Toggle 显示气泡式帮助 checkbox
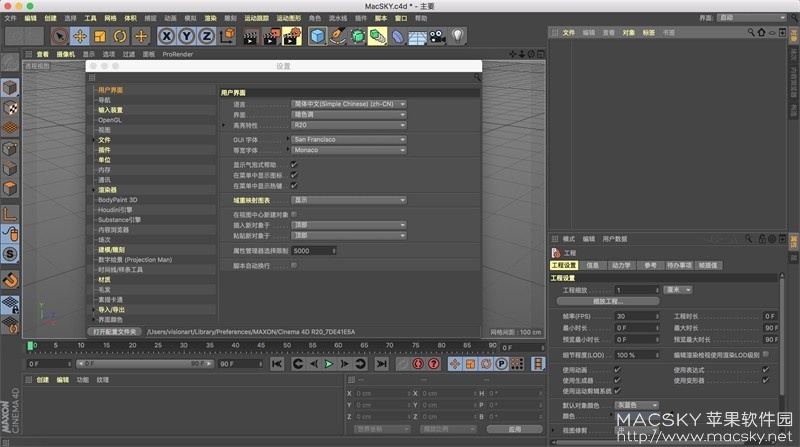The image size is (800, 447). coord(294,164)
